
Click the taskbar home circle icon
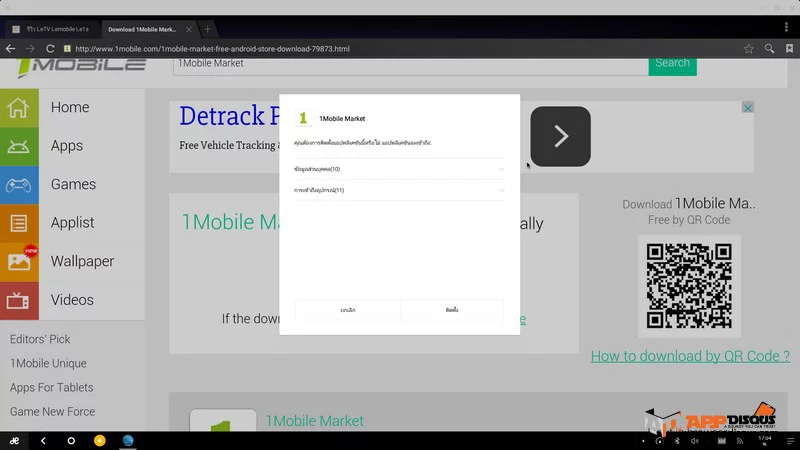71,441
